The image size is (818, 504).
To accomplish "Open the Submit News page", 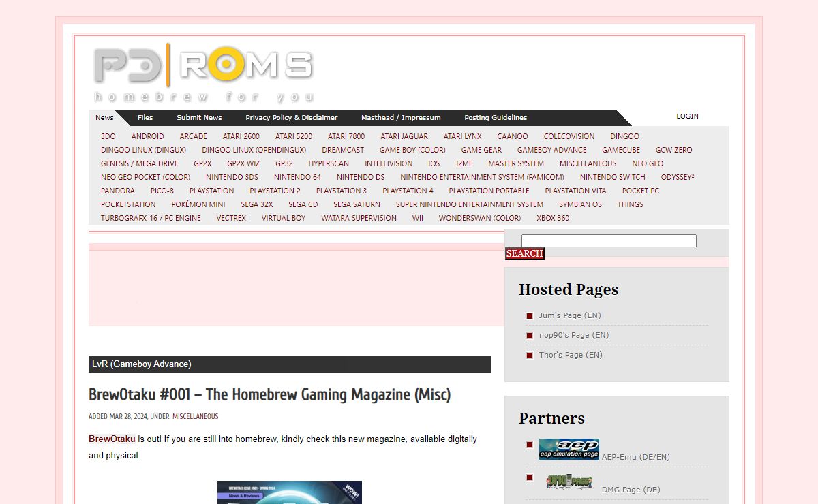I will [199, 117].
